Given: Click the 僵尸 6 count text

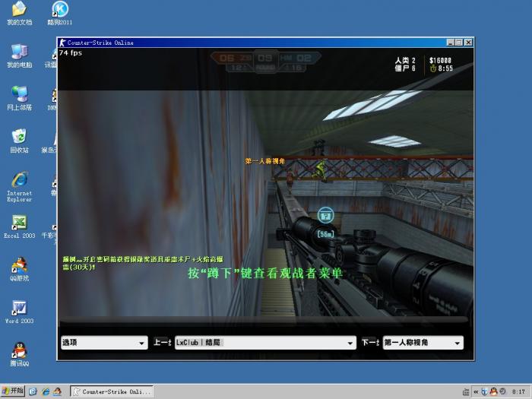Looking at the screenshot, I should pyautogui.click(x=405, y=68).
